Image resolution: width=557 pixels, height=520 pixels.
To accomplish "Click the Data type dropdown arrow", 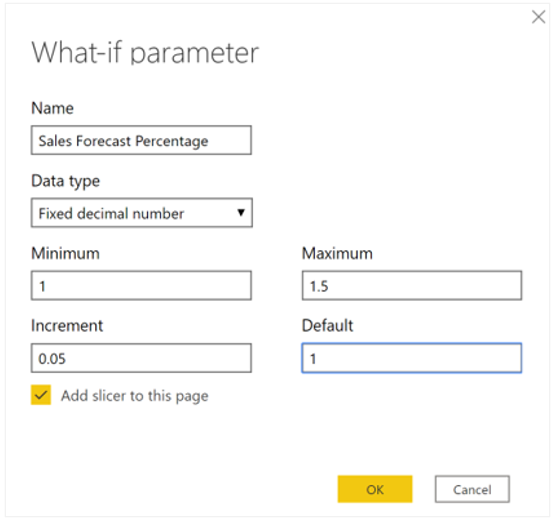I will [241, 212].
